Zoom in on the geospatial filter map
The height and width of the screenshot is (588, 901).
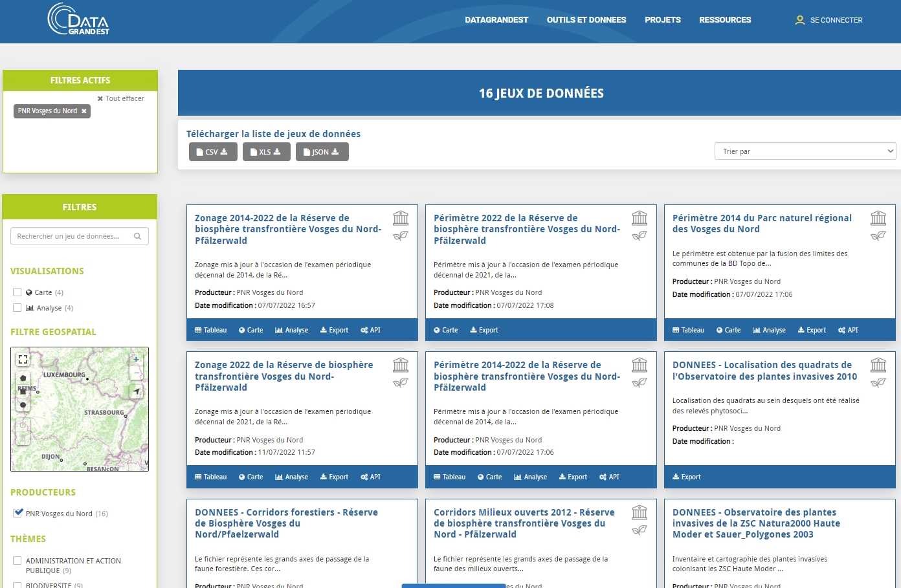coord(136,359)
